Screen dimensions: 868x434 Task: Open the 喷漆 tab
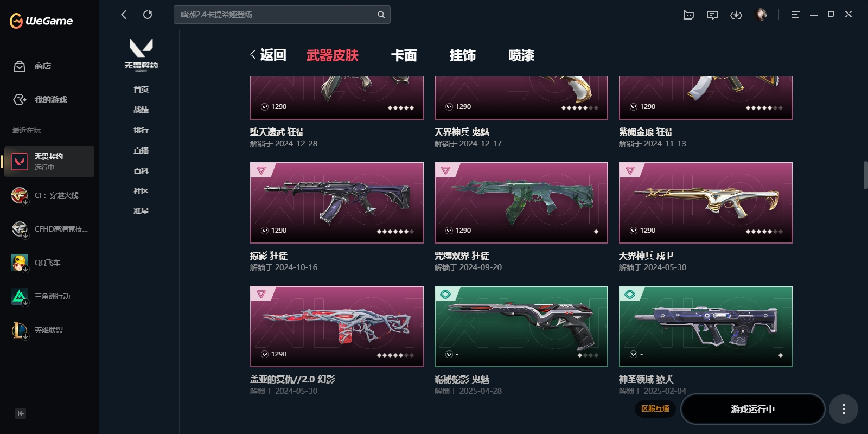point(521,55)
